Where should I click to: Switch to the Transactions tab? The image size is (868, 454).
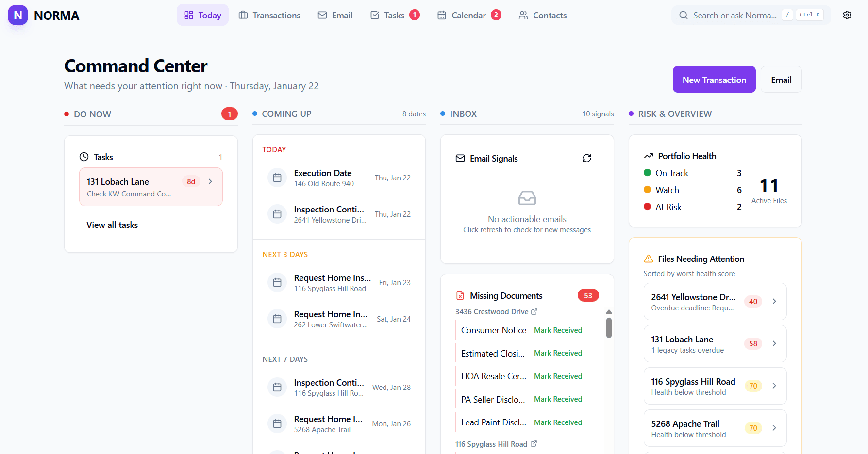pos(269,15)
